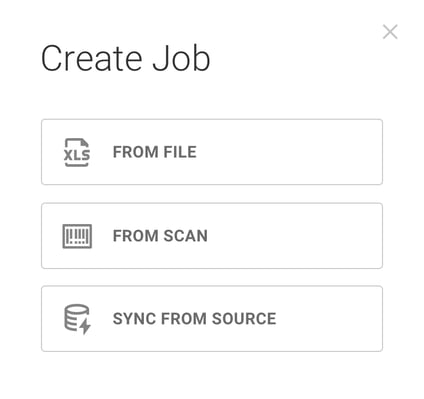
Task: Click the FROM SCAN text label
Action: pos(160,236)
